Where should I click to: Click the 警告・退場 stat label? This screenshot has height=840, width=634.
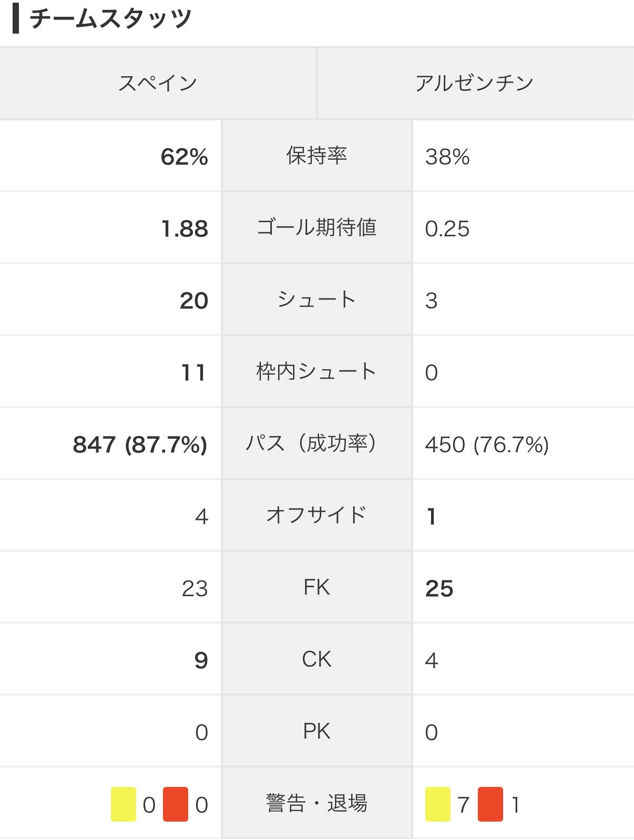click(x=316, y=803)
